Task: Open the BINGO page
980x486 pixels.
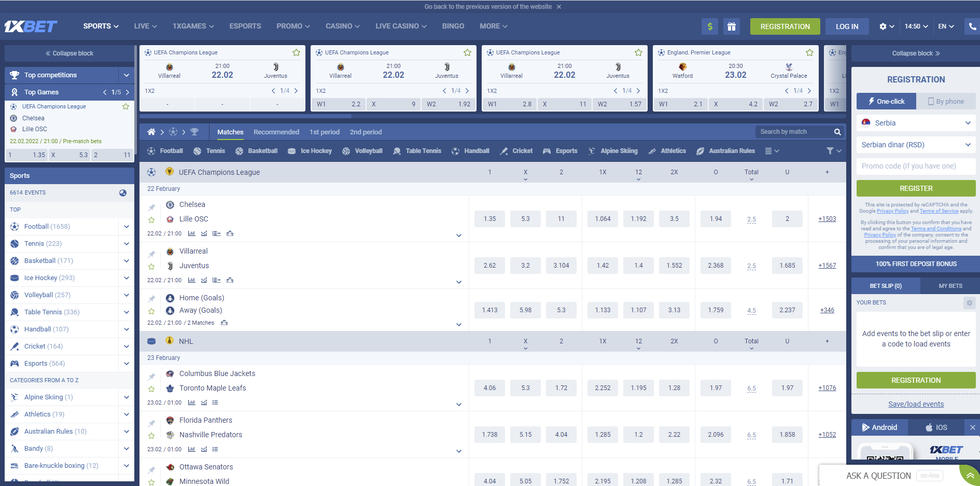Action: 453,26
